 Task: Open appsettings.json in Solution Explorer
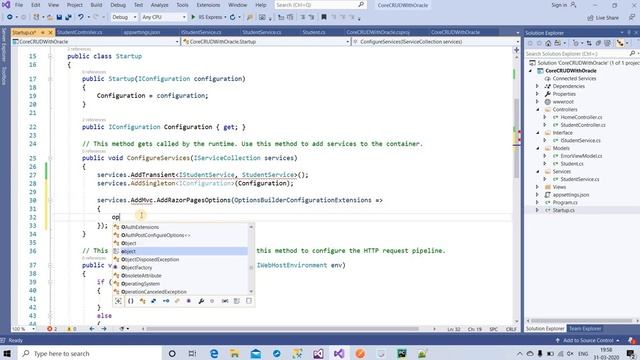pos(570,195)
